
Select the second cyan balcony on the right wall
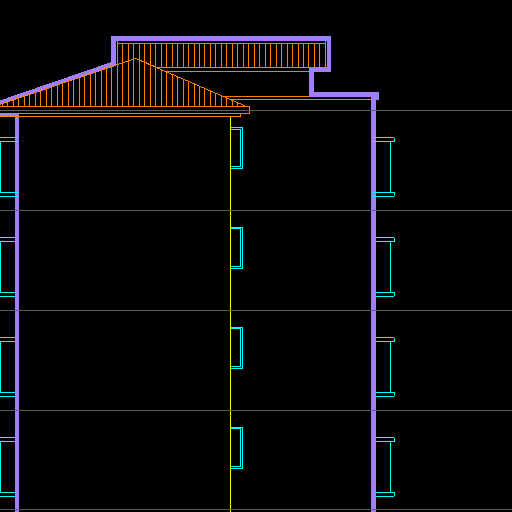[x=385, y=267]
